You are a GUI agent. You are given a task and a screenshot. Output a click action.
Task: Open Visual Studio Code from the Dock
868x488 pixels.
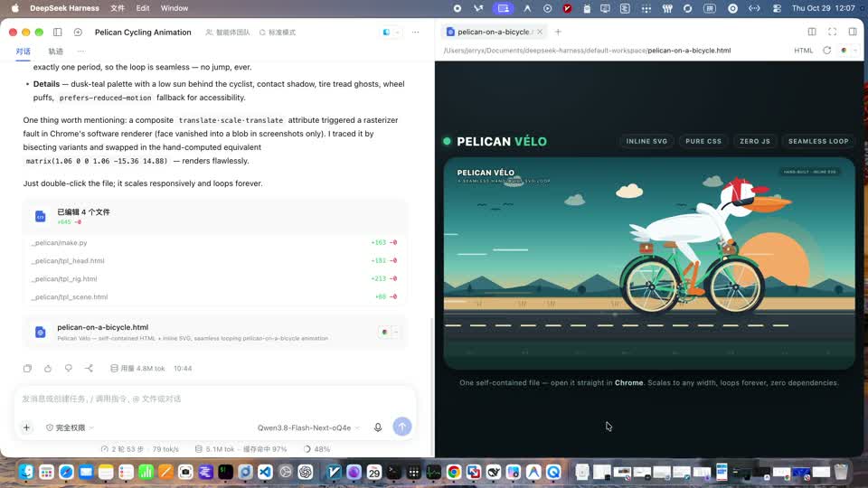[x=265, y=472]
